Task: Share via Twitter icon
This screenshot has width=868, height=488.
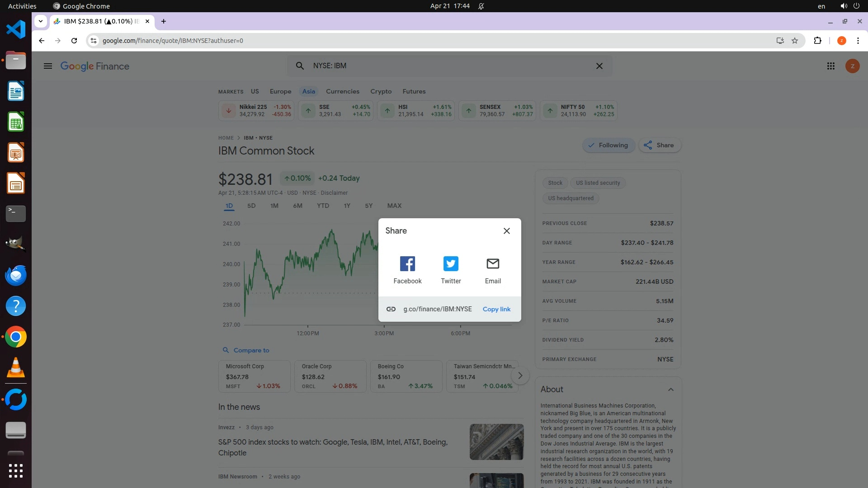Action: pyautogui.click(x=451, y=264)
